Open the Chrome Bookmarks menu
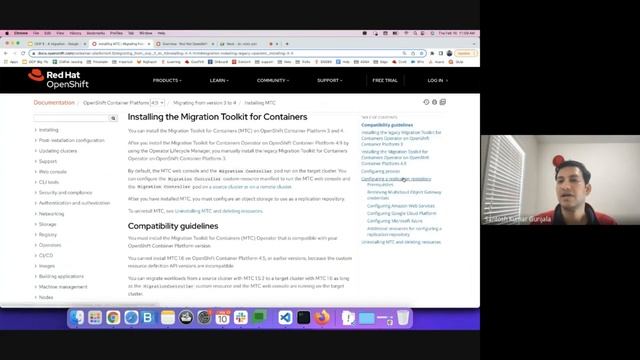640x360 pixels. click(96, 33)
